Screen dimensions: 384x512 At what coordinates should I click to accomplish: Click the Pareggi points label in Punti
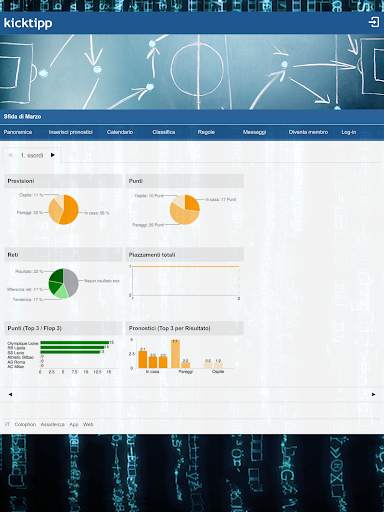pyautogui.click(x=148, y=225)
